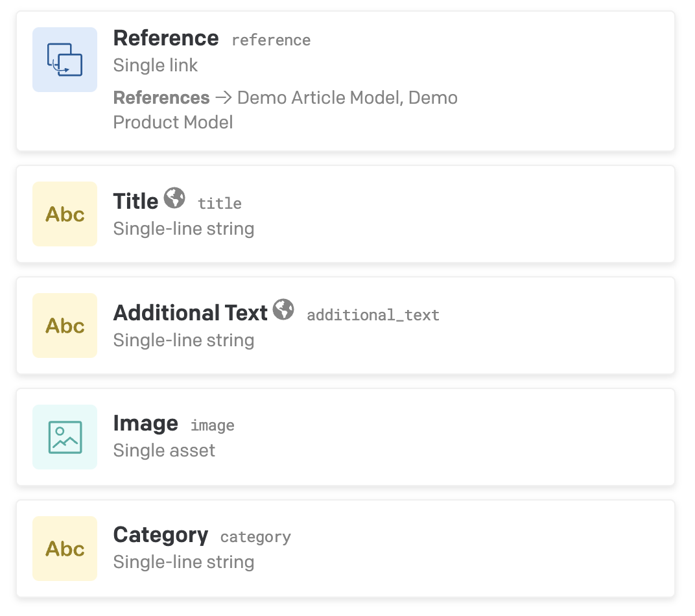Click the Additional Text Abc icon
Viewport: 695px width, 616px height.
[x=65, y=326]
